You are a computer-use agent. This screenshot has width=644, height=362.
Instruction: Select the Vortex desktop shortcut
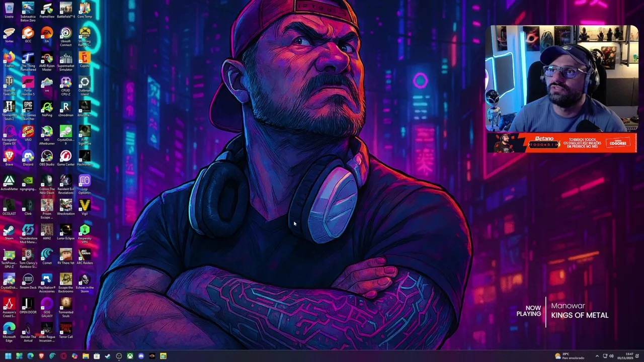point(9,35)
